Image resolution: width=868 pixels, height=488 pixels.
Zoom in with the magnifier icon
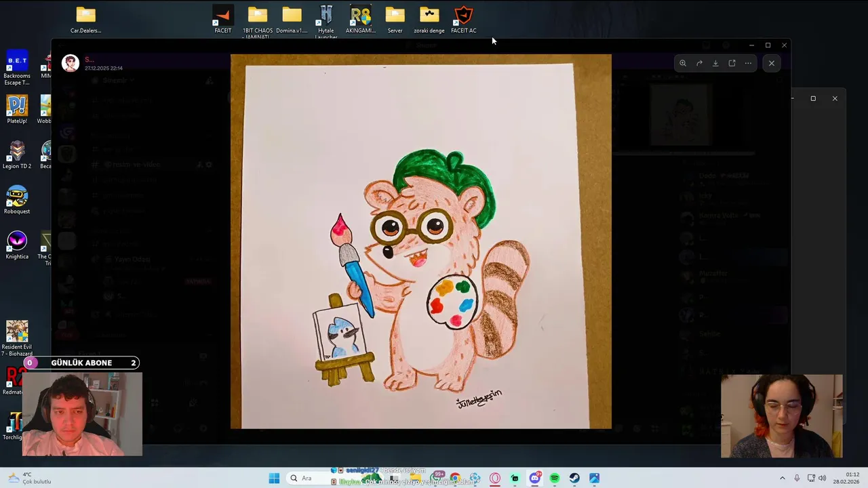(x=683, y=63)
